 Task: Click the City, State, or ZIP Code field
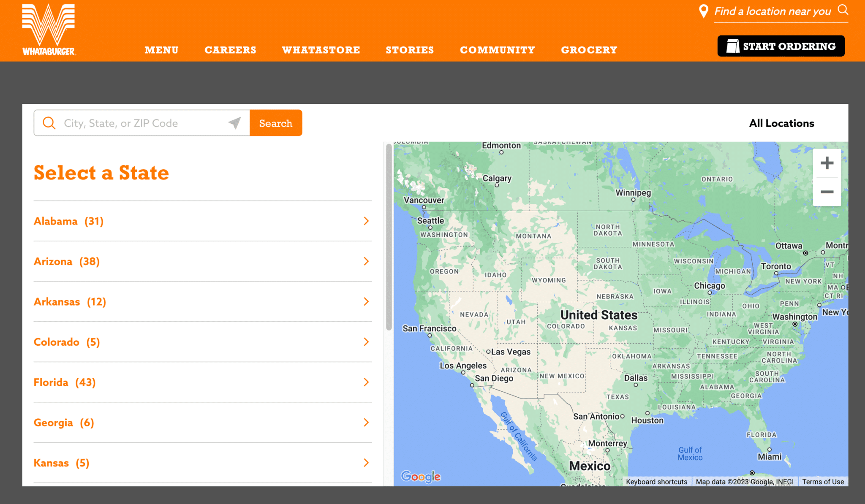(x=142, y=123)
